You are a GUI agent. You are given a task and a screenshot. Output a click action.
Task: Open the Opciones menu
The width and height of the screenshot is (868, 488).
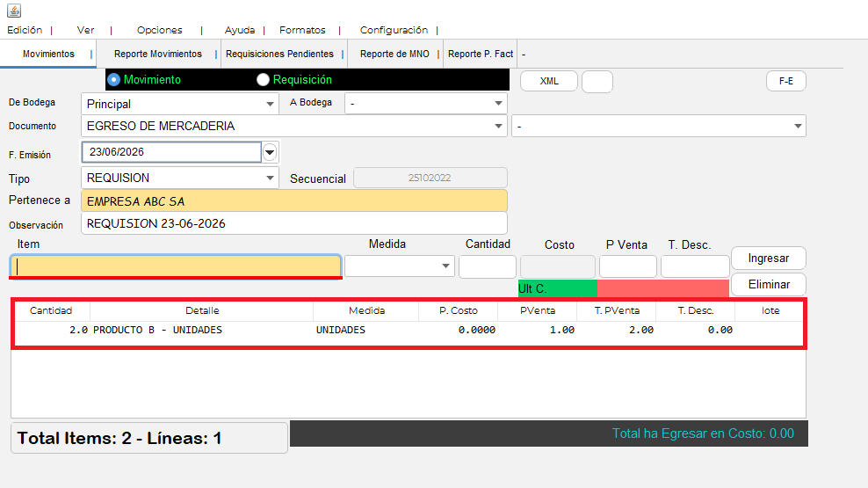159,30
